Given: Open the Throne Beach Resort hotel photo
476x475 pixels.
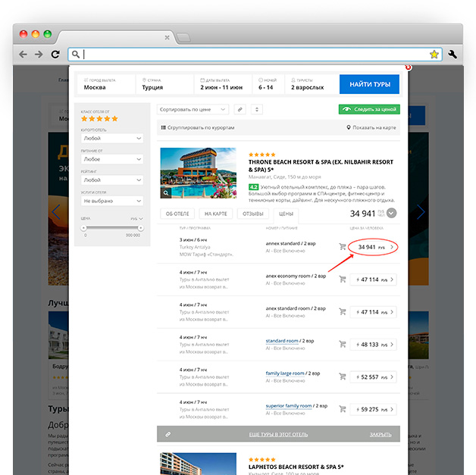Looking at the screenshot, I should coord(199,173).
